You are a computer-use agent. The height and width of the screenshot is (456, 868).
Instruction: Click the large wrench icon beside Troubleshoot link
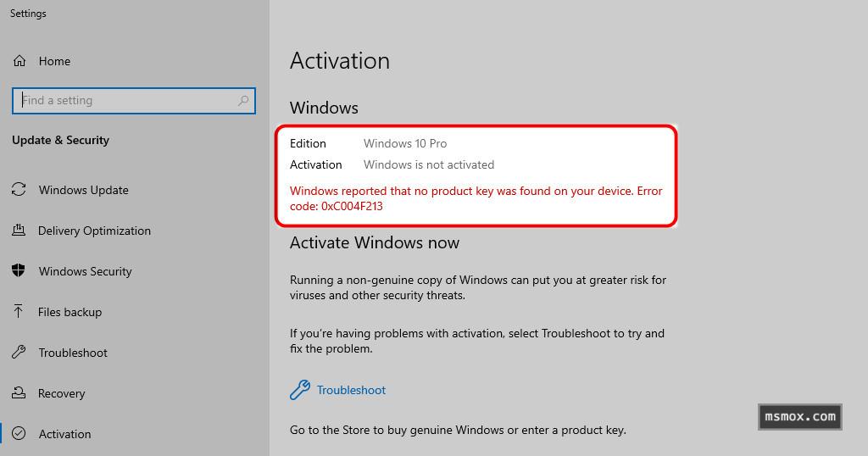[299, 390]
